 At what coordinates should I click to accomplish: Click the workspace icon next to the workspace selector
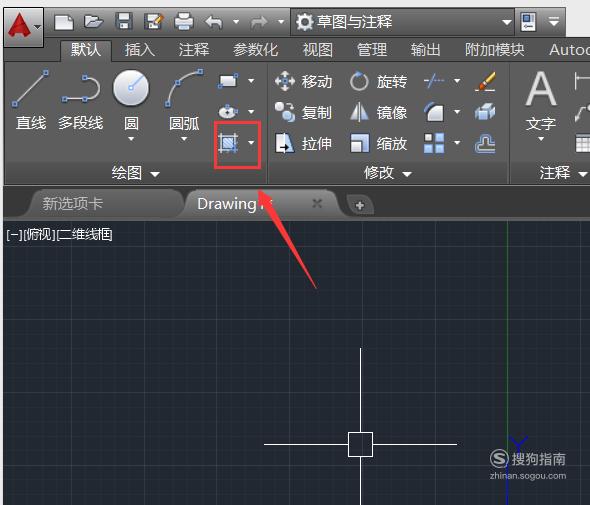(x=528, y=22)
